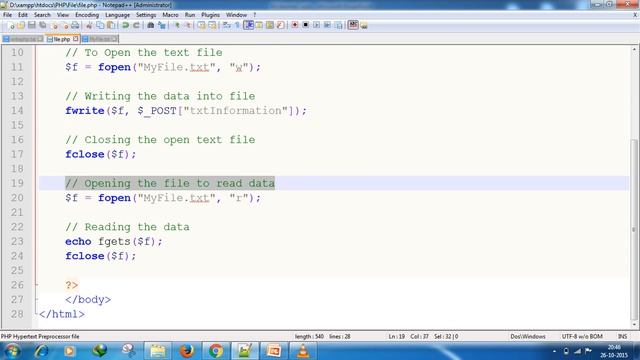The width and height of the screenshot is (640, 360).
Task: Click the Close document toolbar icon
Action: click(54, 25)
